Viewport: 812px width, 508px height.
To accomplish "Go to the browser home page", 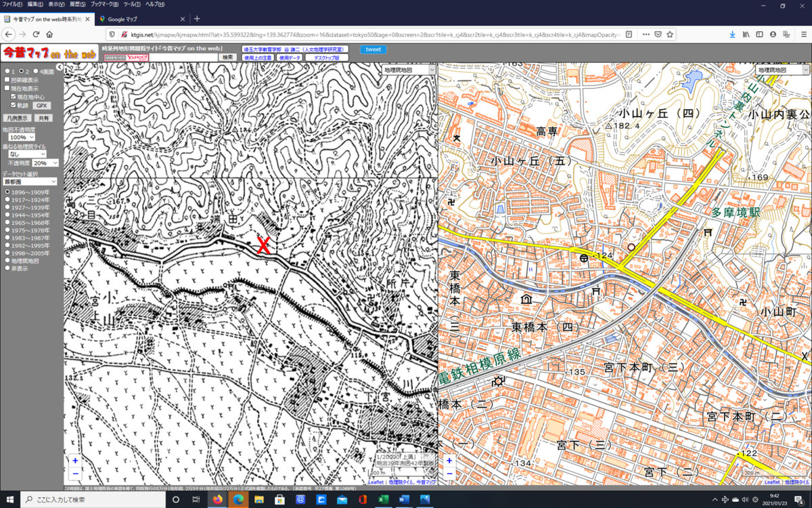I will (x=49, y=34).
